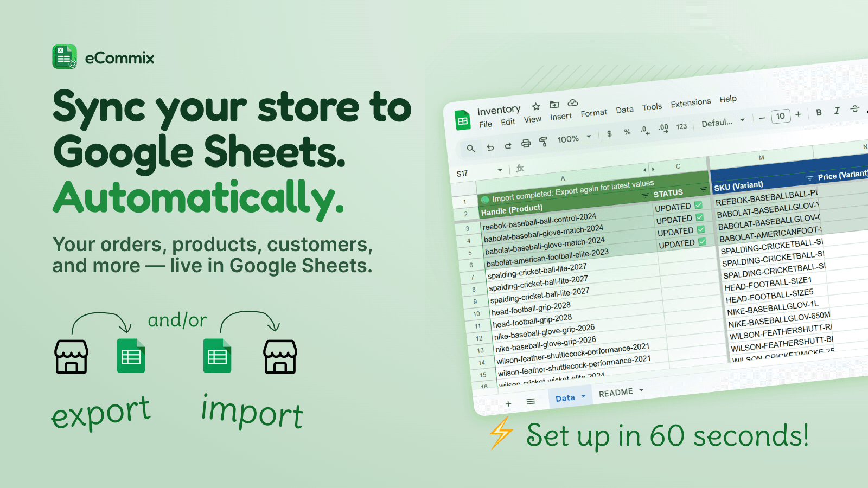The width and height of the screenshot is (868, 488).
Task: Toggle strikethrough formatting
Action: click(x=854, y=109)
